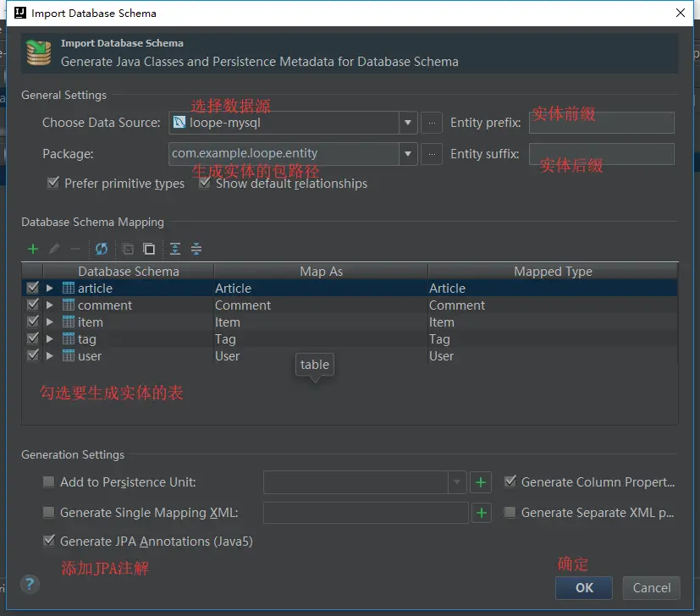This screenshot has width=700, height=616.
Task: Click the Collapse All icon in mapping toolbar
Action: coord(196,249)
